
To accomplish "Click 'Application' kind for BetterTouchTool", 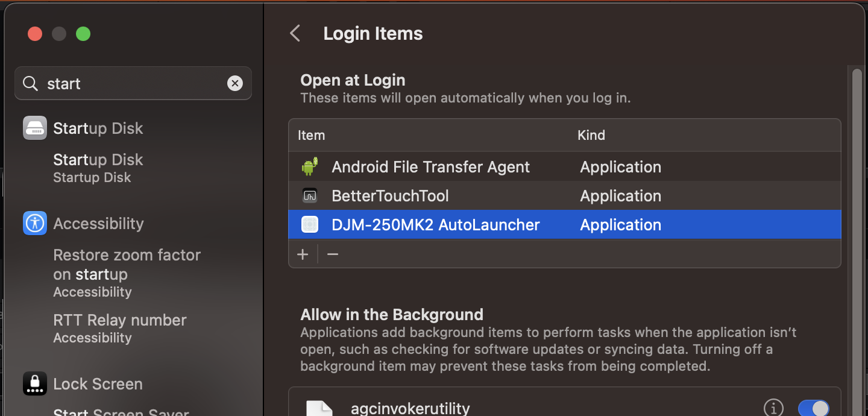I will [x=620, y=195].
